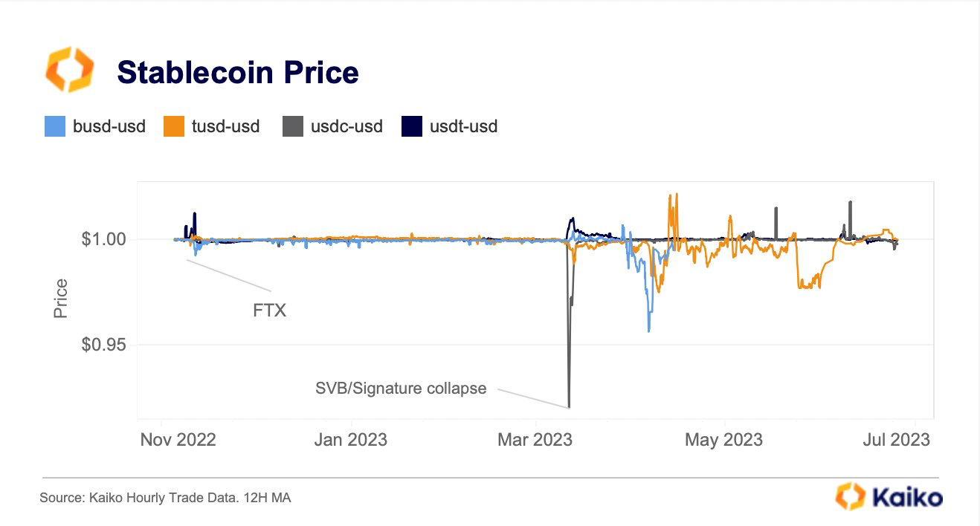Select the Jan 2023 x-axis label

(350, 440)
